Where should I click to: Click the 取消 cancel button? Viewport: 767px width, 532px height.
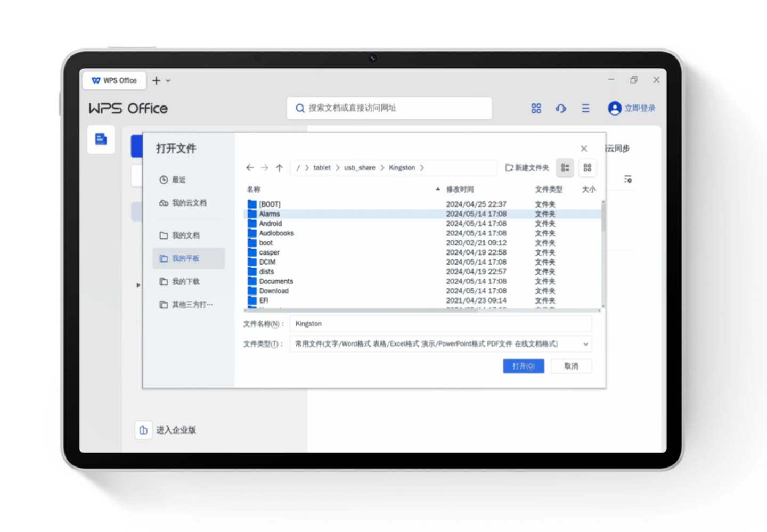(571, 366)
